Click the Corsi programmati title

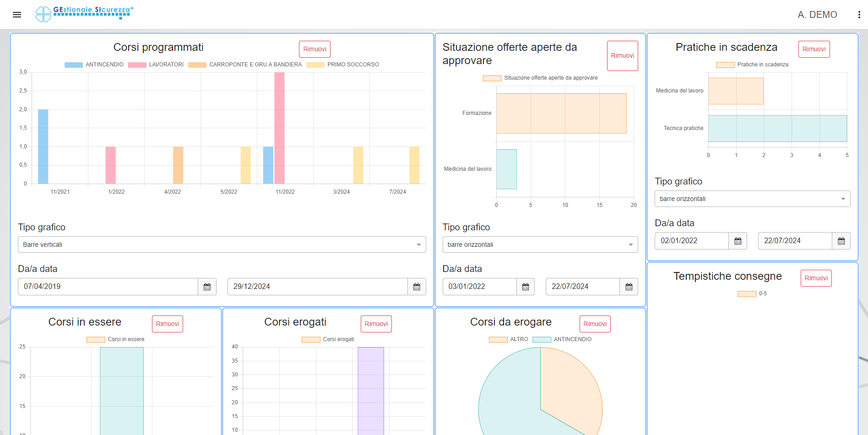158,47
